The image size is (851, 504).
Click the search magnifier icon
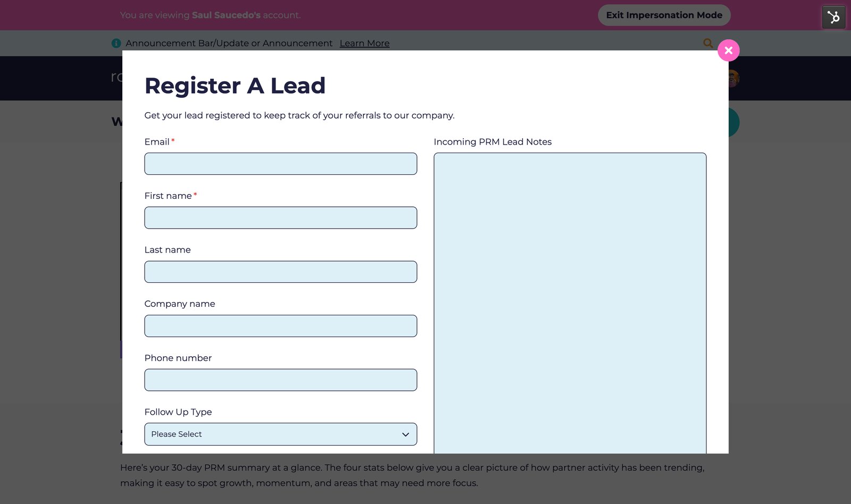coord(708,43)
